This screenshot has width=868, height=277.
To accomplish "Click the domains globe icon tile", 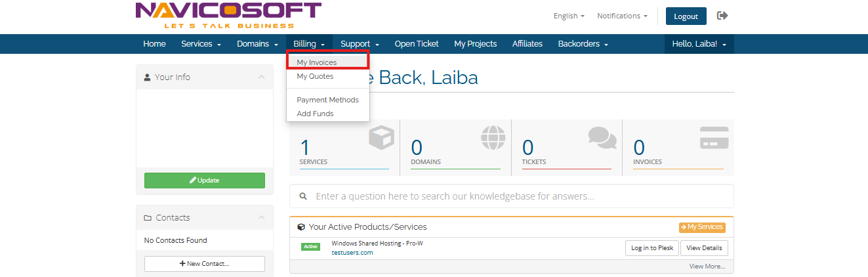I will [x=455, y=148].
